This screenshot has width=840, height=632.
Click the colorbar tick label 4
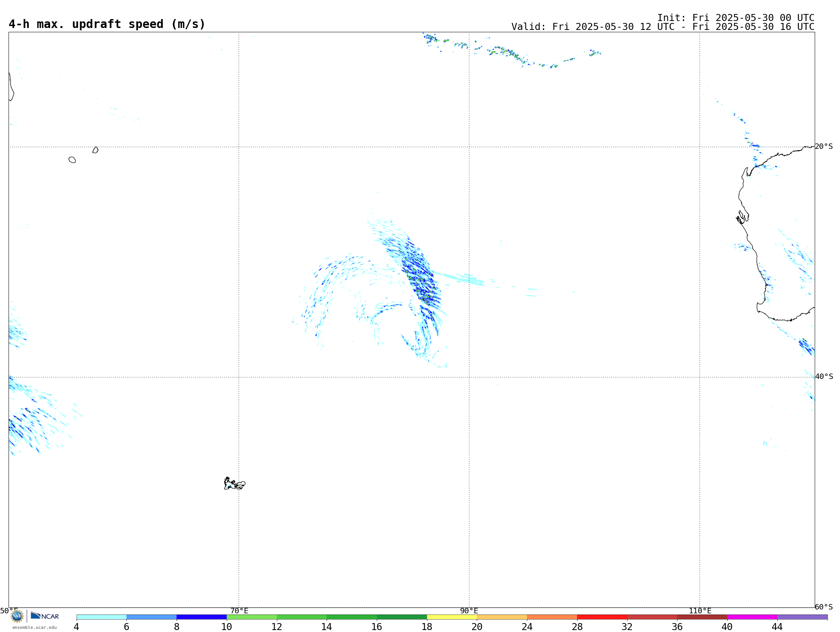[77, 627]
